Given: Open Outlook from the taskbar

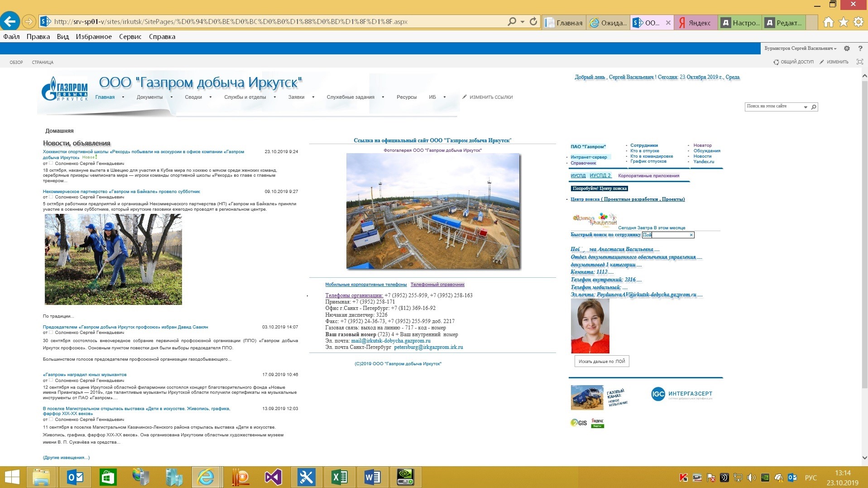Looking at the screenshot, I should pyautogui.click(x=75, y=477).
